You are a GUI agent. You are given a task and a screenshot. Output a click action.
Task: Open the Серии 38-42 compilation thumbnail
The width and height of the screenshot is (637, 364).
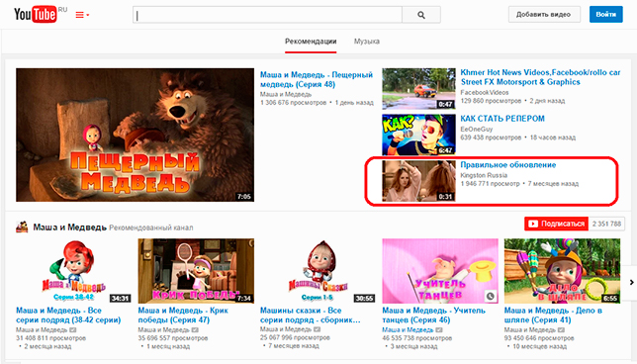tap(74, 271)
